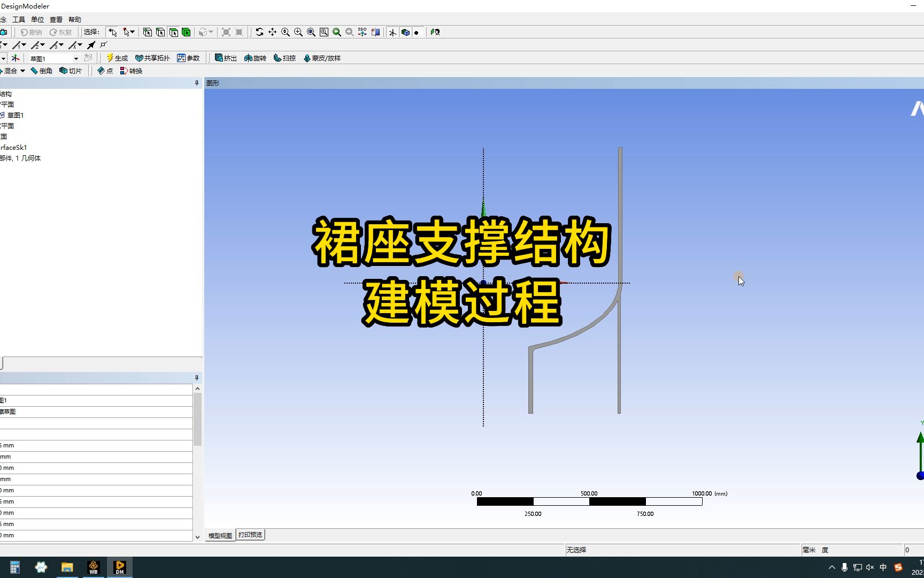
Task: Click Generate (生成) button
Action: 117,58
